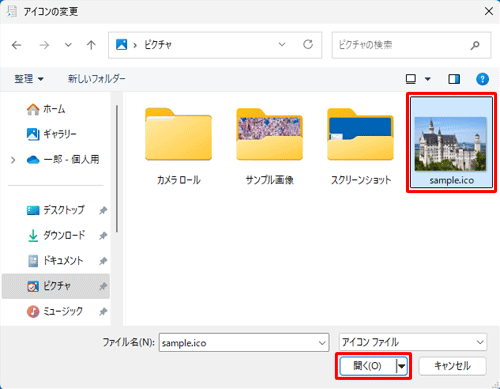Open help with blue question icon
This screenshot has width=500, height=389.
click(482, 79)
